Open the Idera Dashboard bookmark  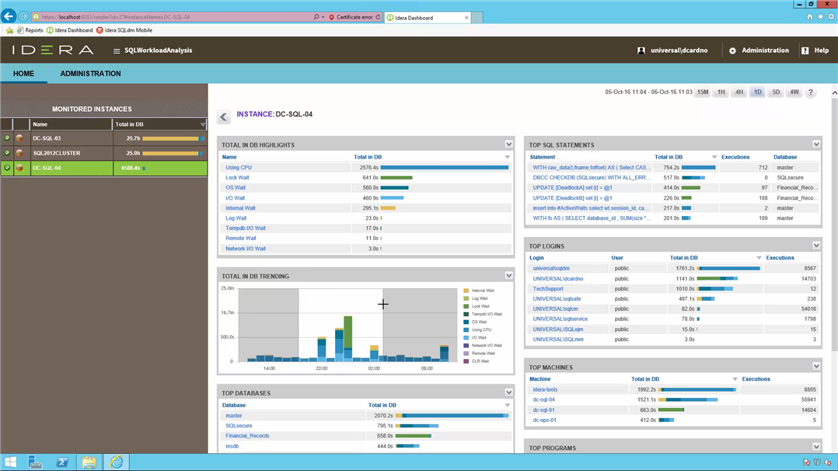(69, 30)
